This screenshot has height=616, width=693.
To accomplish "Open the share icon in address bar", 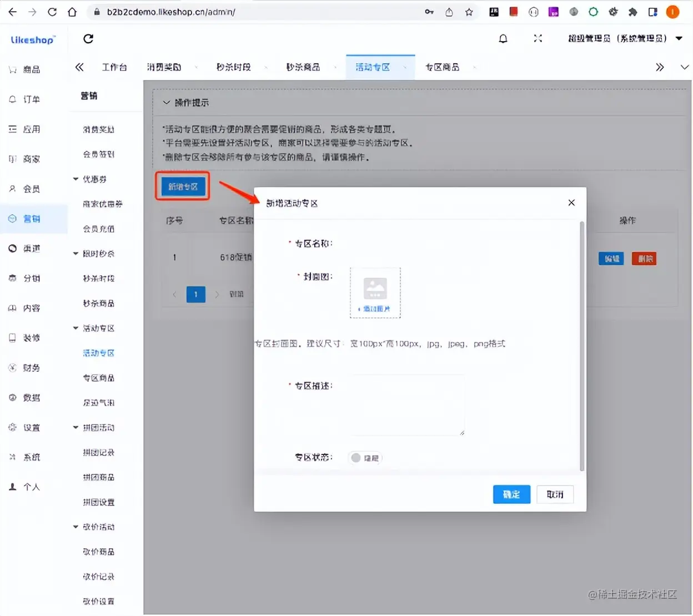I will 449,12.
